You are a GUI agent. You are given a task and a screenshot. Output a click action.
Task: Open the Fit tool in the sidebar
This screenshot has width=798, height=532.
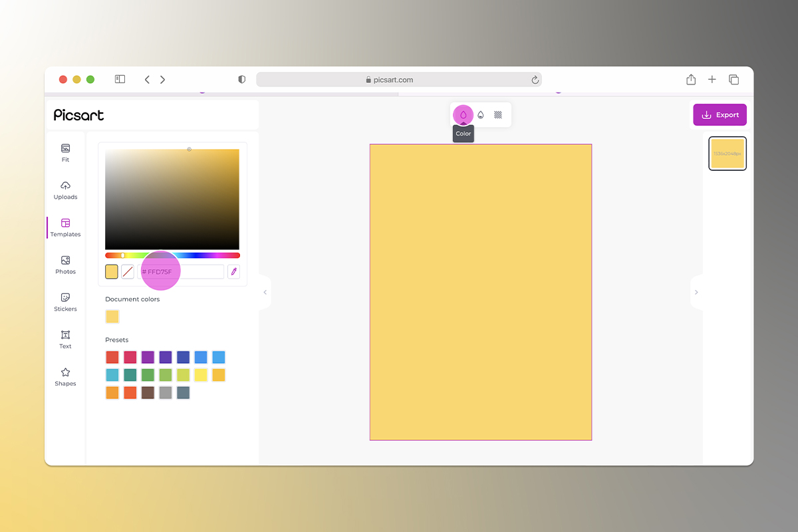[65, 153]
